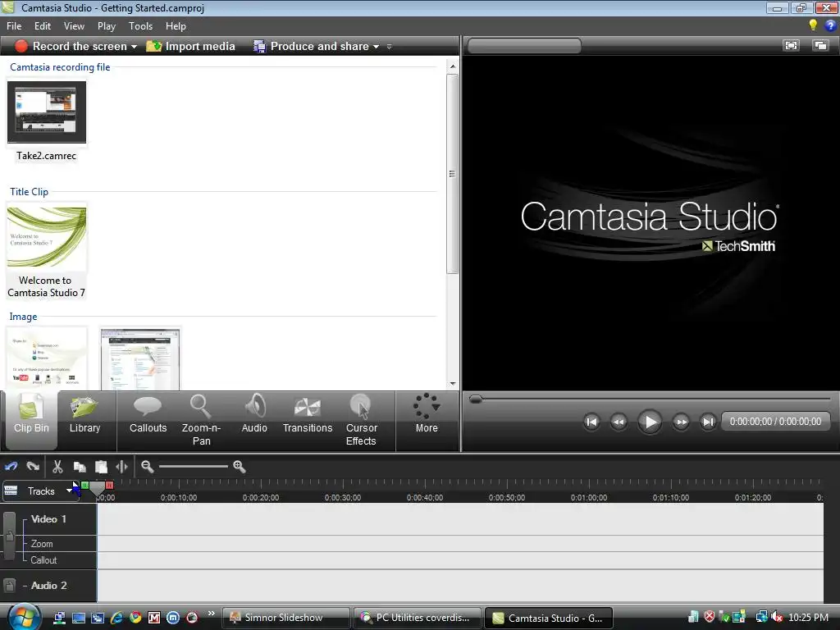840x630 pixels.
Task: Open Record the screen dropdown arrow
Action: (134, 47)
